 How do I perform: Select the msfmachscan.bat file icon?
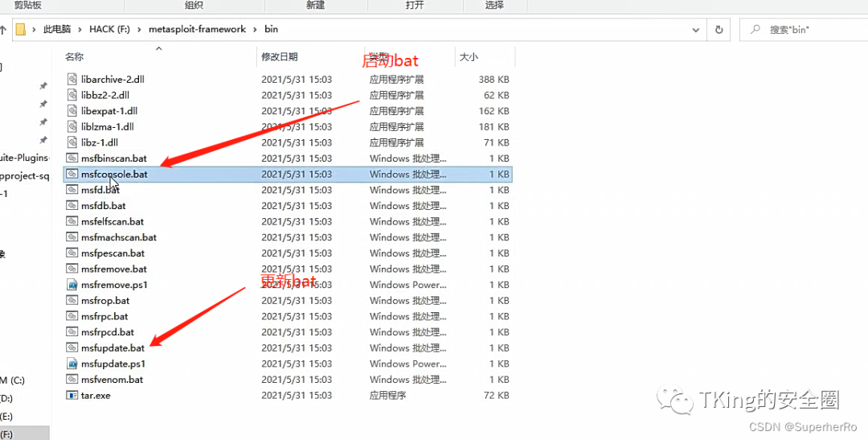[x=72, y=237]
